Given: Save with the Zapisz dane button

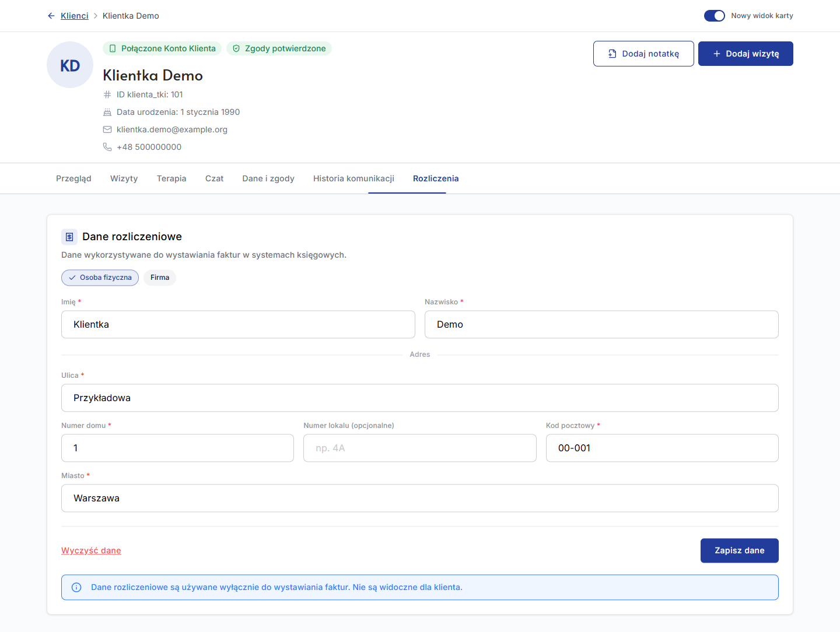Looking at the screenshot, I should 740,550.
